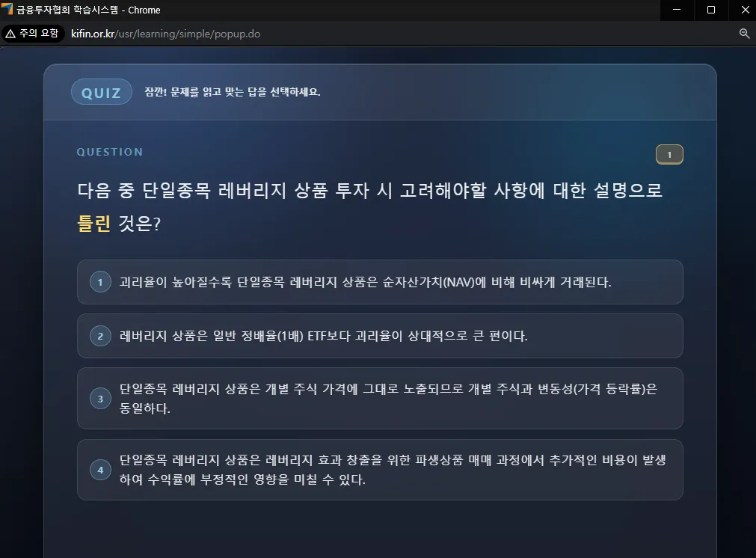Viewport: 756px width, 558px height.
Task: Select answer option 1 about 괴리율 and NAV
Action: (x=380, y=282)
